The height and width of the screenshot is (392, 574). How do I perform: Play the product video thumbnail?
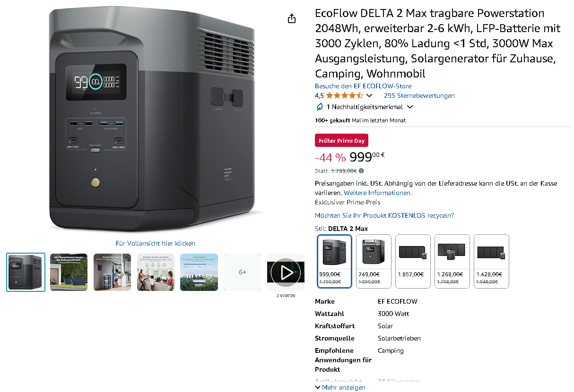[286, 273]
